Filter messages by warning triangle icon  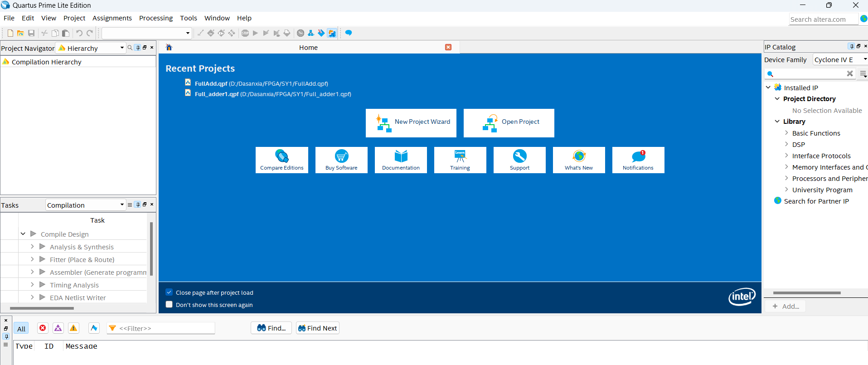click(x=73, y=328)
